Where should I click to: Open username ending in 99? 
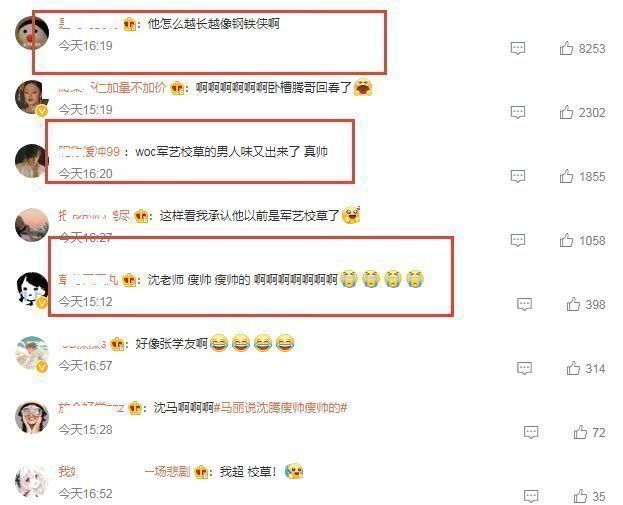tap(89, 151)
